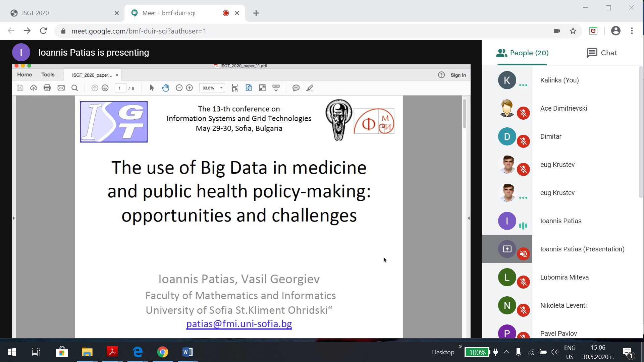Screen dimensions: 644x362
Task: Click the full screen mode icon
Action: pyautogui.click(x=262, y=88)
